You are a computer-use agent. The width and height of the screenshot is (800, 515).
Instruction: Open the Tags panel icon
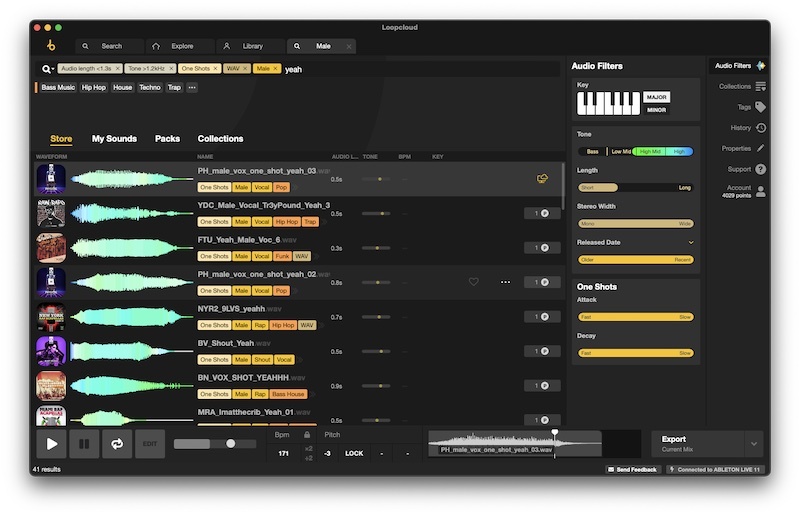click(761, 107)
